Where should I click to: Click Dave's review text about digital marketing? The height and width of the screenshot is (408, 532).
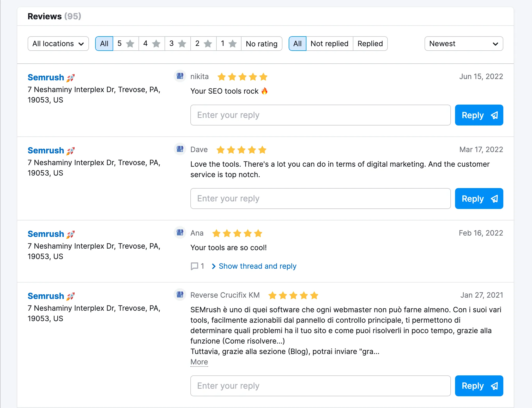pos(340,169)
